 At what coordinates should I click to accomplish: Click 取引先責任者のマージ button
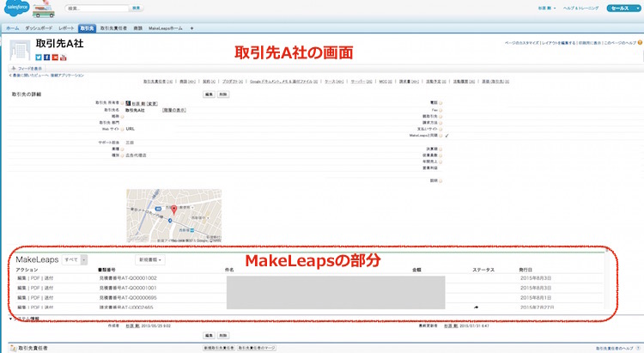(x=257, y=348)
